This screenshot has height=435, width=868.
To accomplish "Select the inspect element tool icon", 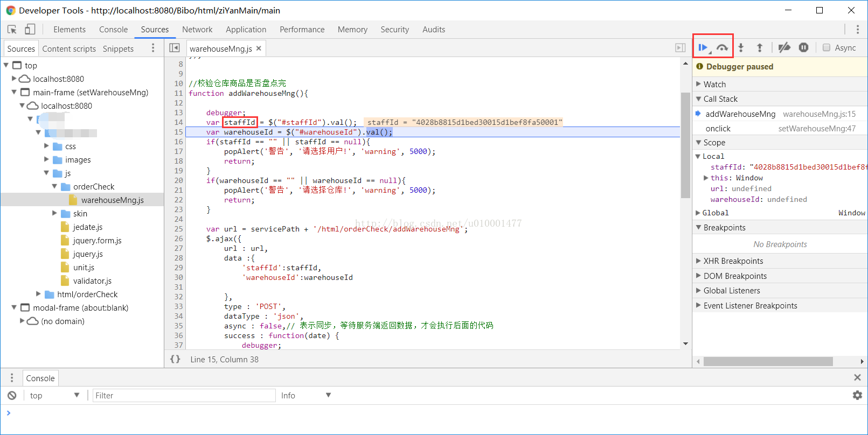I will pyautogui.click(x=12, y=30).
